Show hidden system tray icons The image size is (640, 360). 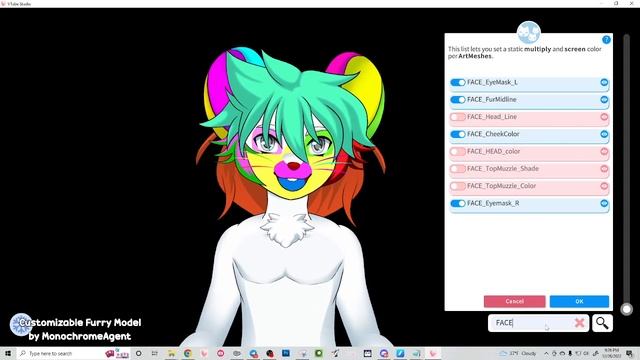[546, 353]
